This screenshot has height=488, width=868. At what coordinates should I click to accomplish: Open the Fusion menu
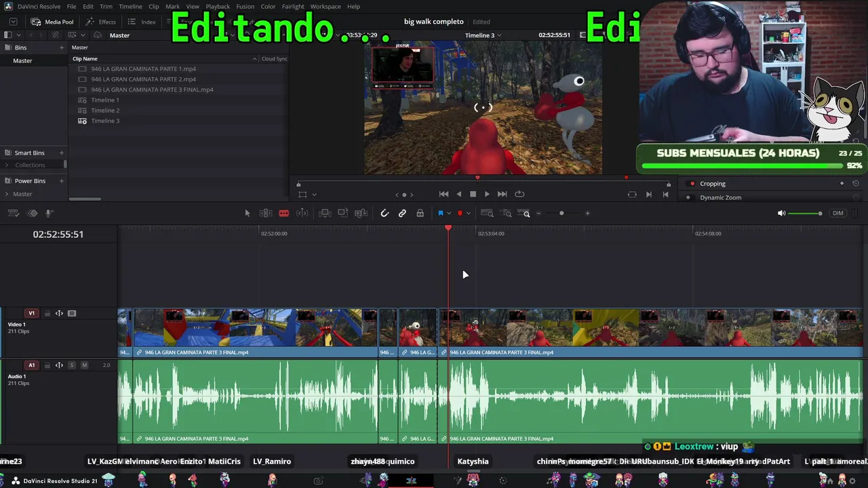[x=245, y=6]
